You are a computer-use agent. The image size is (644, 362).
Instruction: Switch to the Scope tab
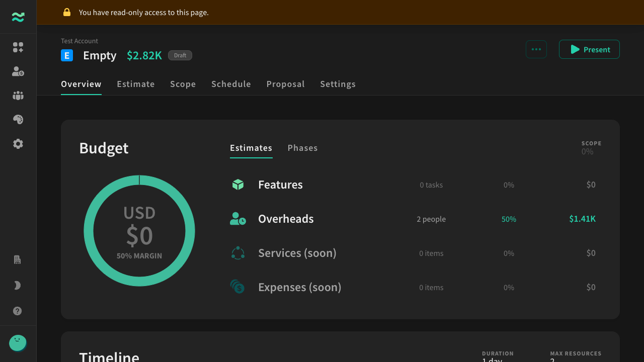(x=183, y=84)
